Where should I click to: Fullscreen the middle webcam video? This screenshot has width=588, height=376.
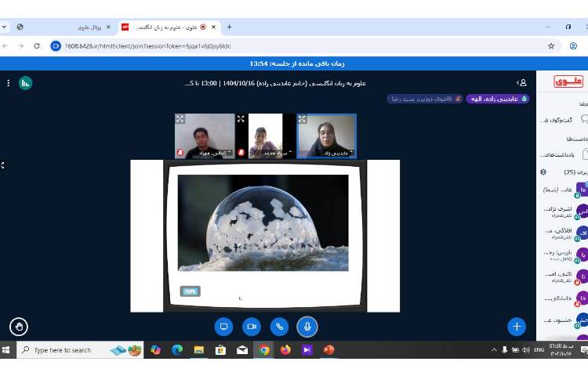241,119
